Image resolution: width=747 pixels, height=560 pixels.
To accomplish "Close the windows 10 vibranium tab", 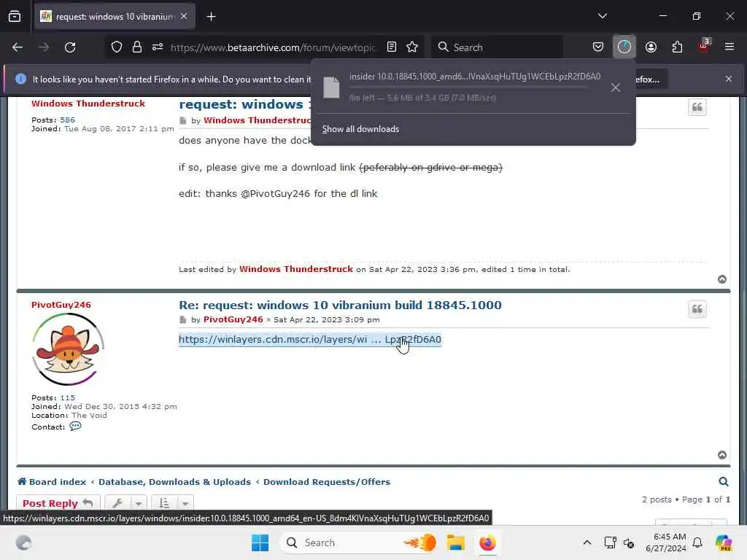I will coord(184,16).
